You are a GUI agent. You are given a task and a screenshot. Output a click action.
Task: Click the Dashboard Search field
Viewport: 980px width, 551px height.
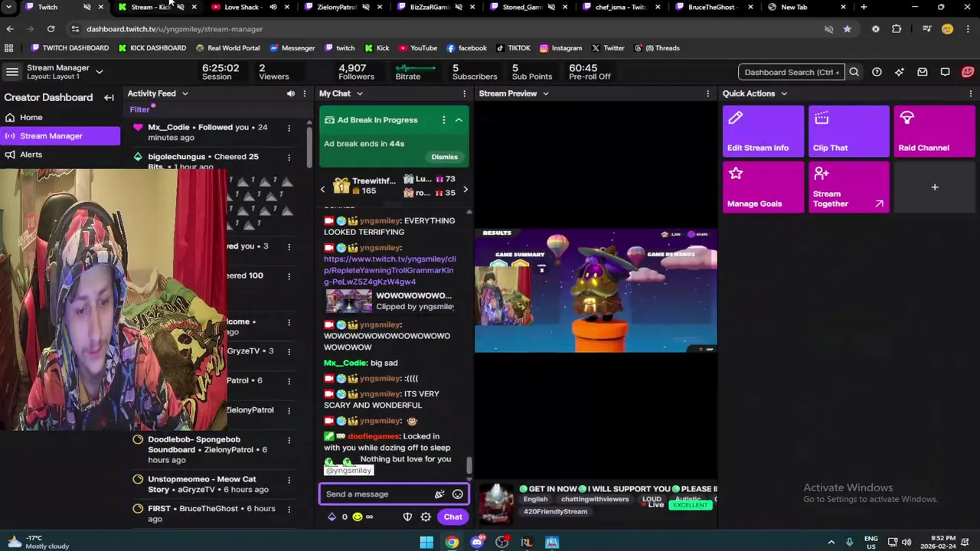tap(792, 72)
